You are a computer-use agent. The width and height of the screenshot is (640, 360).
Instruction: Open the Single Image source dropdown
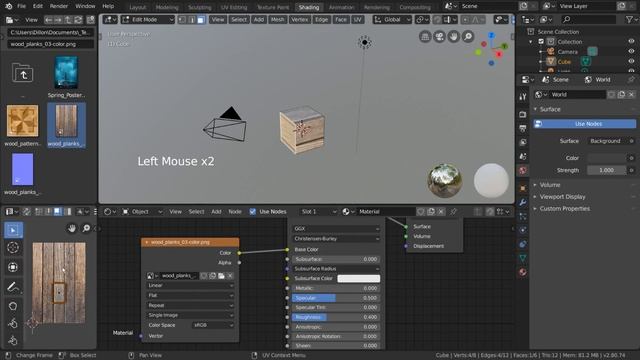[191, 315]
